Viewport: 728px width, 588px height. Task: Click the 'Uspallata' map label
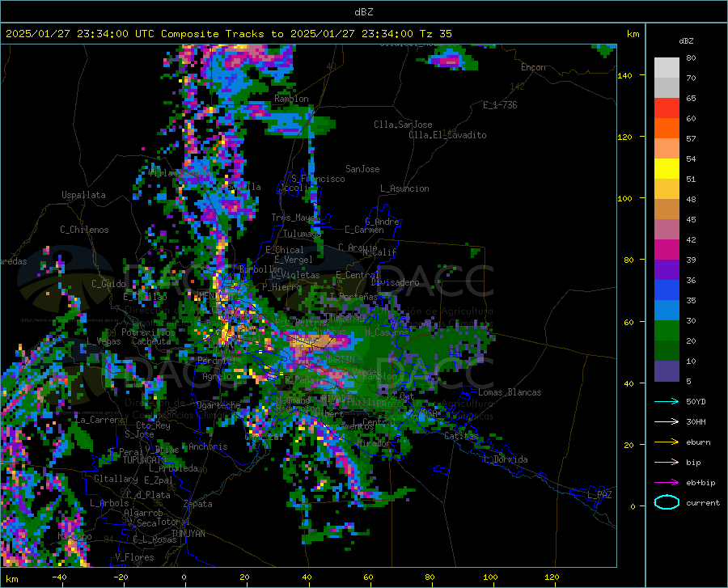pos(83,196)
